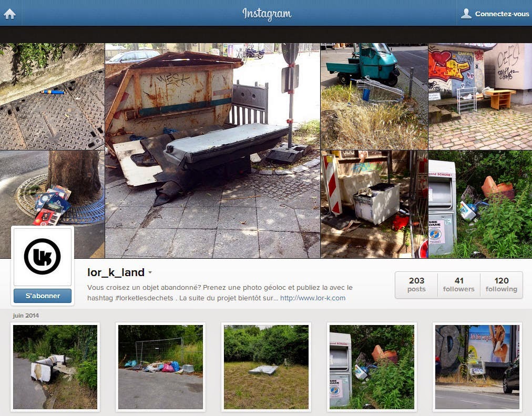Viewport: 532px width, 416px height.
Task: View the 203 posts counter
Action: [x=416, y=285]
